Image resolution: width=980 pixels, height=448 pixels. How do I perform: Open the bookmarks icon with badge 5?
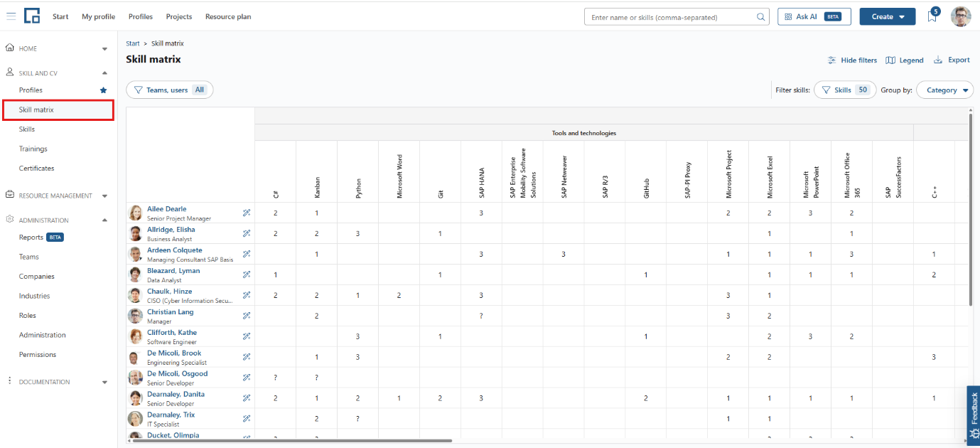click(932, 16)
